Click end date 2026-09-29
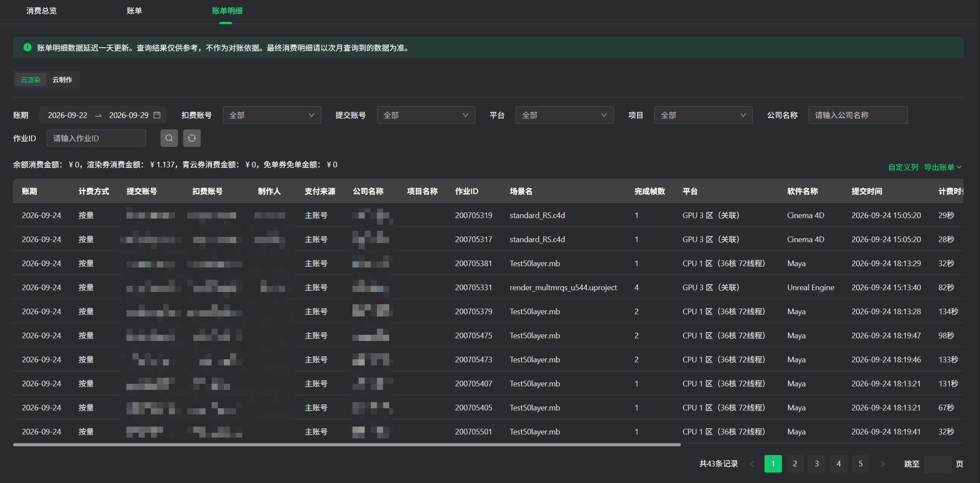The image size is (980, 483). click(129, 115)
